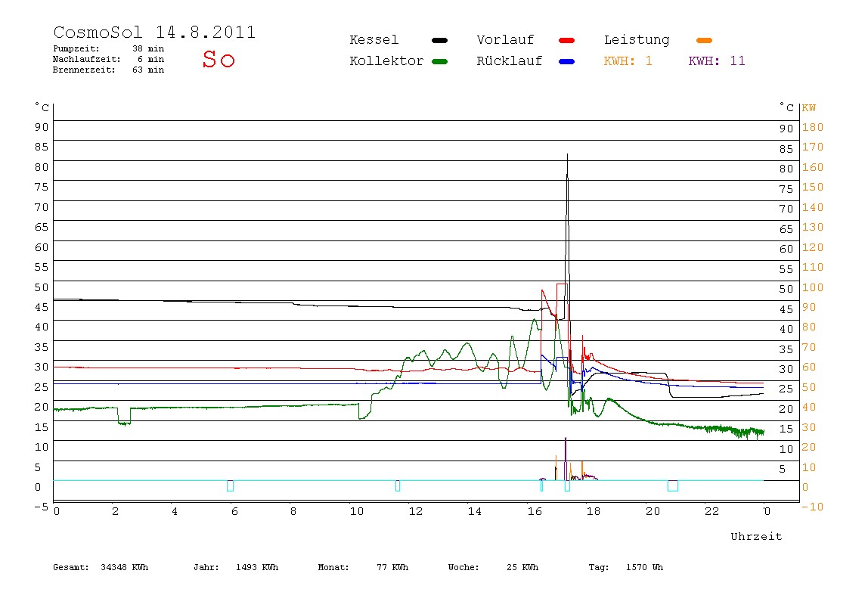Click the cyan pump marker near hour 6

pyautogui.click(x=231, y=485)
